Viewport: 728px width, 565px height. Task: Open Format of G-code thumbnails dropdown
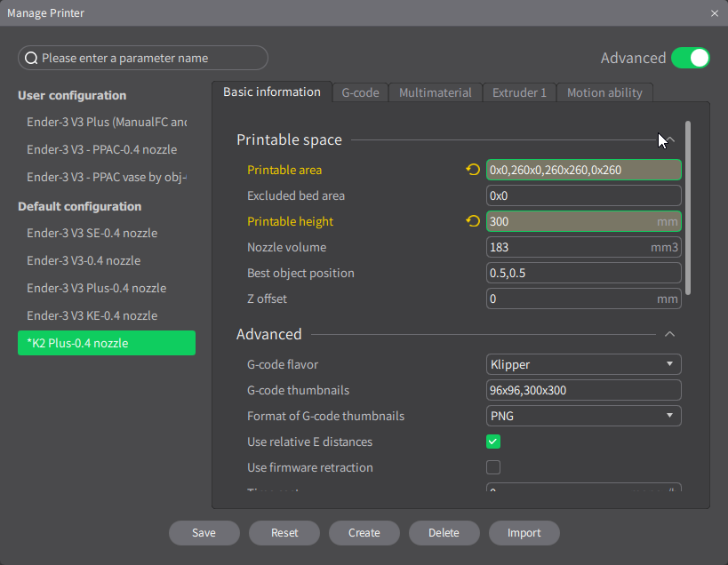pyautogui.click(x=584, y=416)
